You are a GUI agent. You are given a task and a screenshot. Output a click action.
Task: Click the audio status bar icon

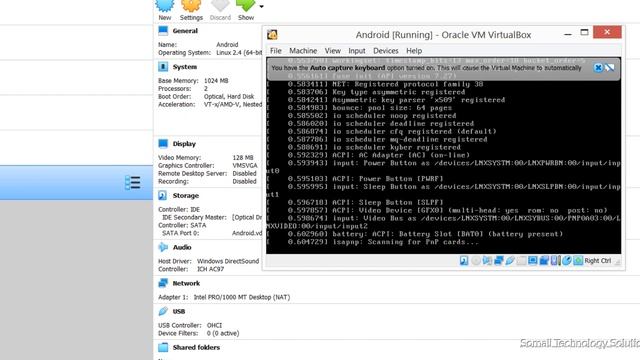pyautogui.click(x=487, y=260)
